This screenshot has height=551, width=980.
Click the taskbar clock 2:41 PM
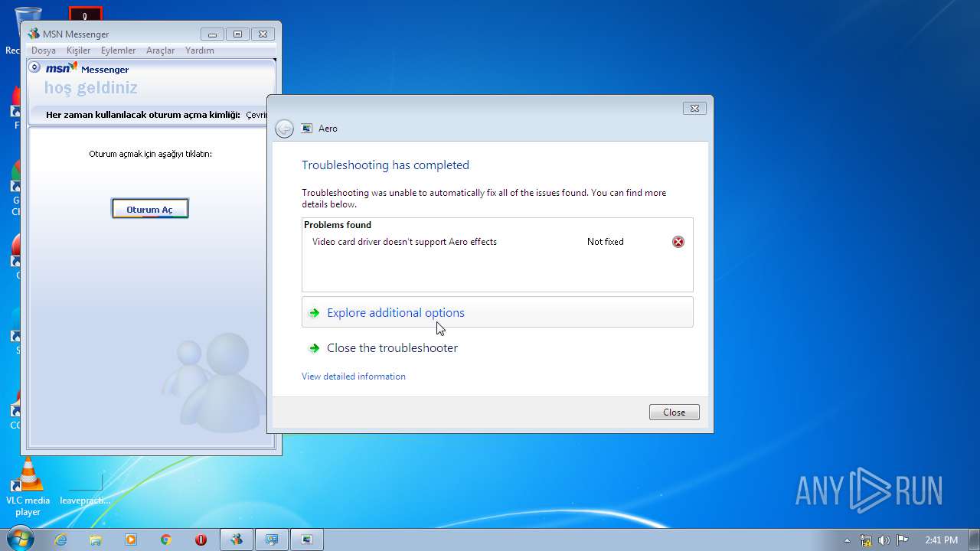click(x=941, y=540)
